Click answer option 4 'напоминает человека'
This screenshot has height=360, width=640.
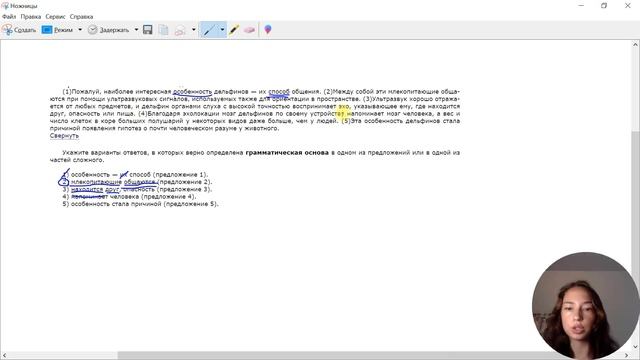(x=129, y=197)
